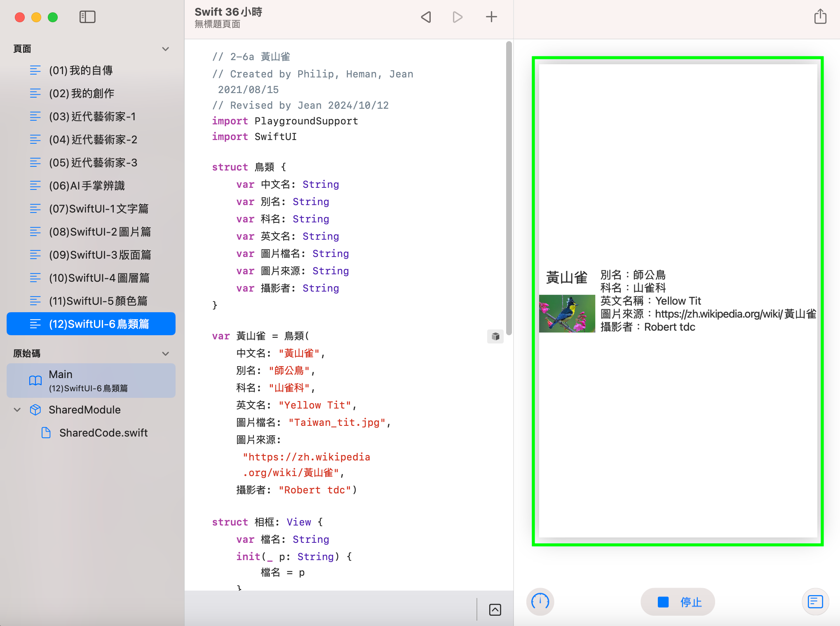Click the cube literal icon beside var 黃山雀

point(495,336)
